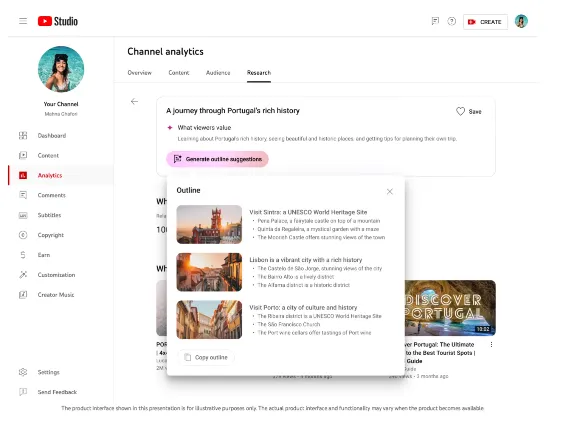This screenshot has width=581, height=425.
Task: Click the Save label text
Action: [x=475, y=112]
